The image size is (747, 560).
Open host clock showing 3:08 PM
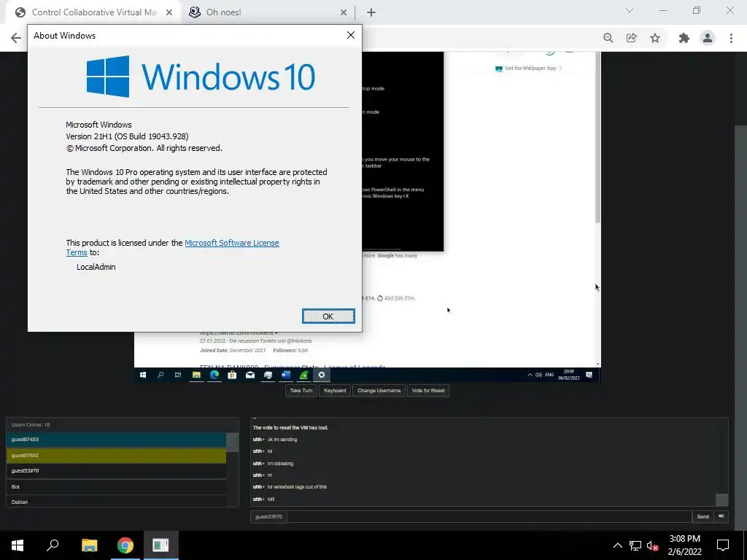tap(684, 545)
